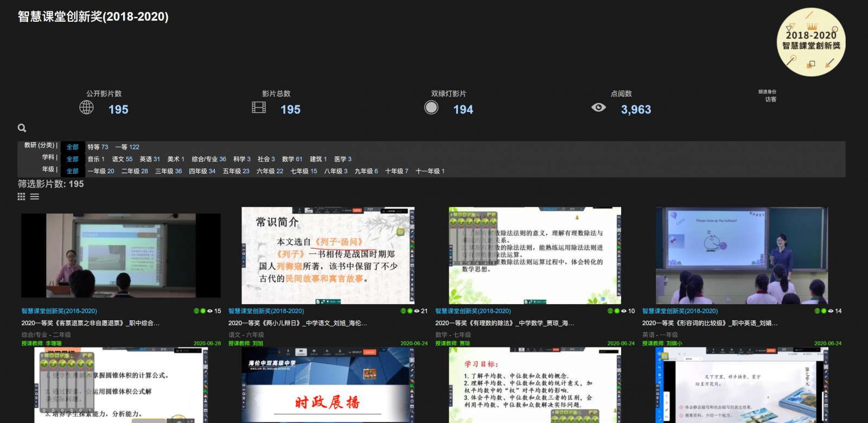
Task: Click the film strip total videos icon
Action: click(x=259, y=108)
